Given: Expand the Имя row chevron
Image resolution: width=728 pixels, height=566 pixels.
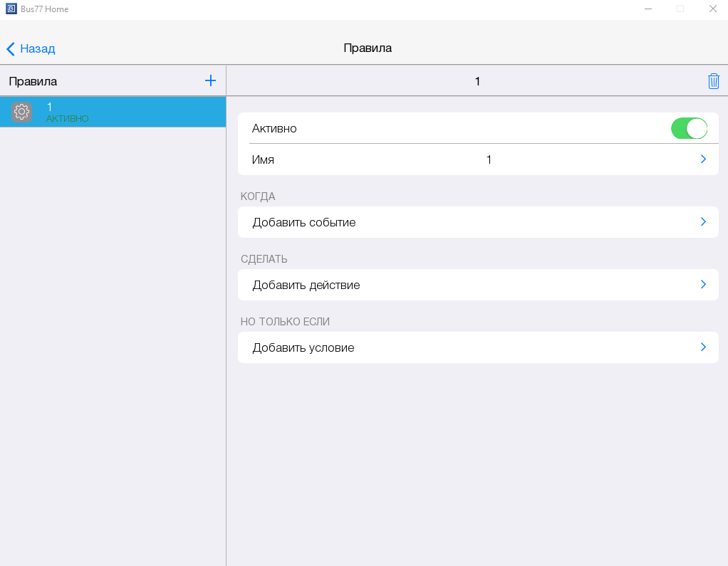Looking at the screenshot, I should coord(703,159).
